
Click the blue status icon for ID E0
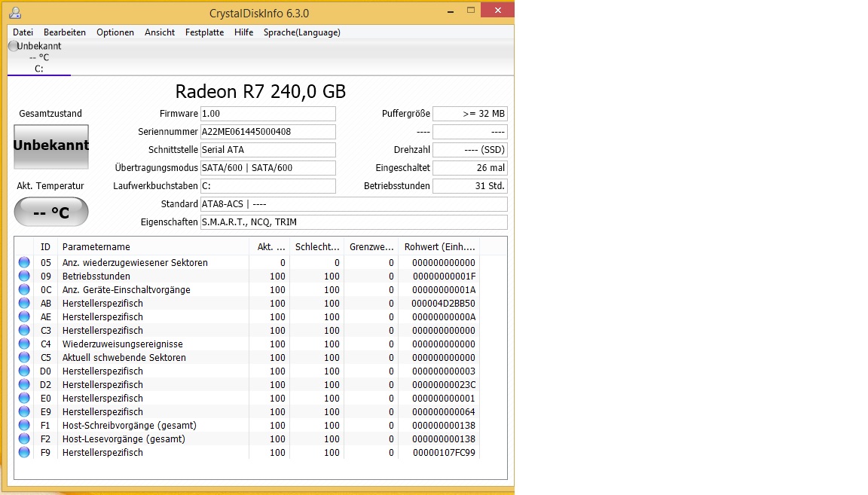coord(24,398)
